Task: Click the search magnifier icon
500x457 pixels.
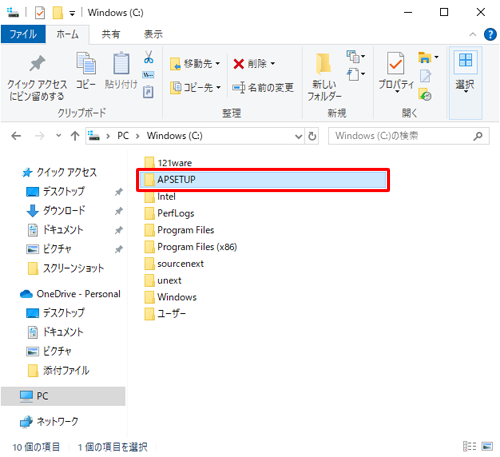Action: 478,136
